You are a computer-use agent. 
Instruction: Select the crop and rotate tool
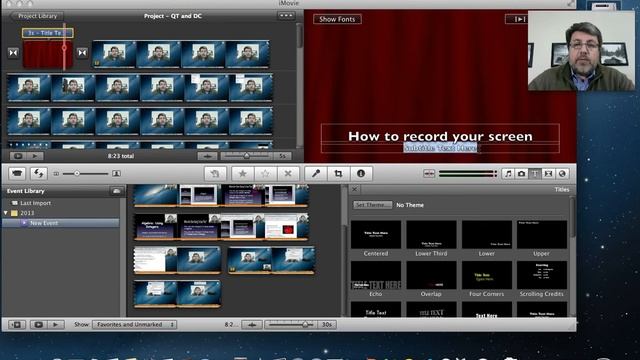338,173
